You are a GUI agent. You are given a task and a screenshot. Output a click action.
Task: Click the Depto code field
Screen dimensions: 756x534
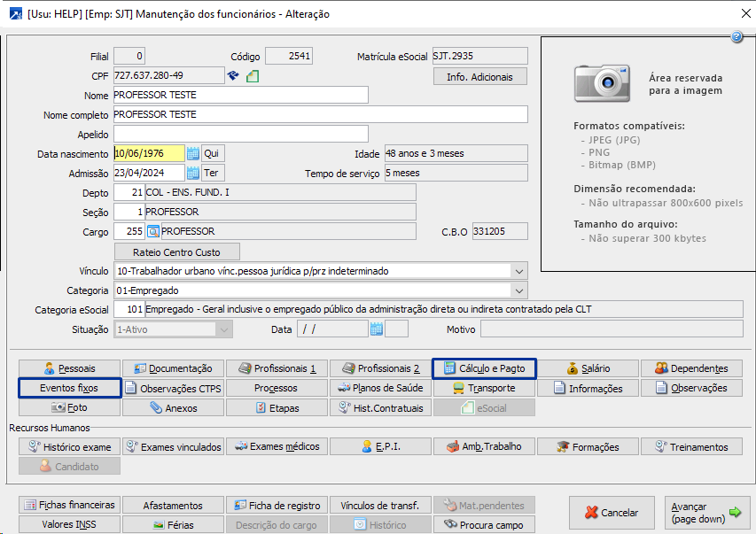click(129, 193)
